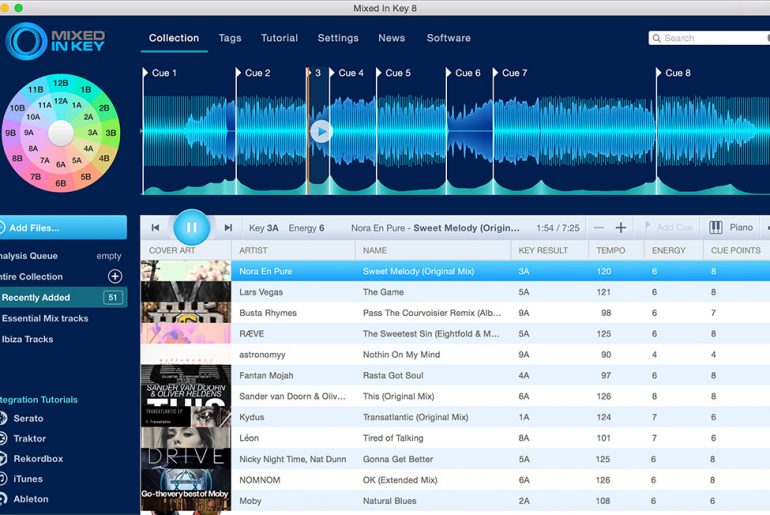
Task: Open the Serato integration tutorial
Action: [28, 418]
